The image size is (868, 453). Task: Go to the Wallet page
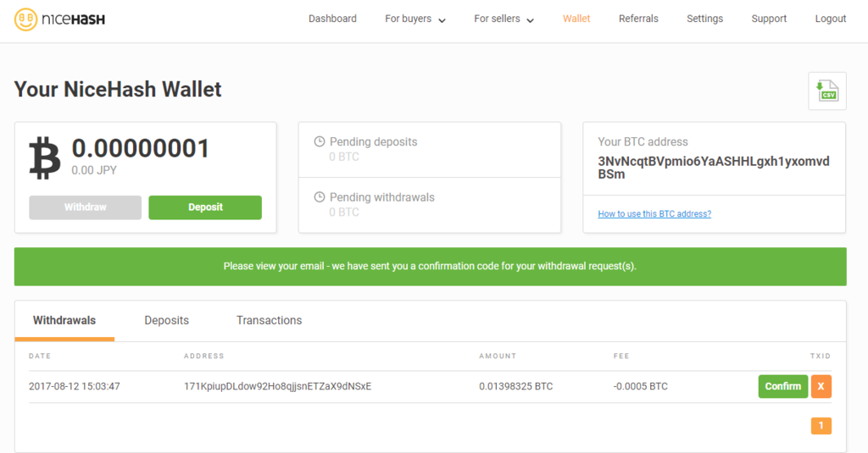pyautogui.click(x=576, y=19)
